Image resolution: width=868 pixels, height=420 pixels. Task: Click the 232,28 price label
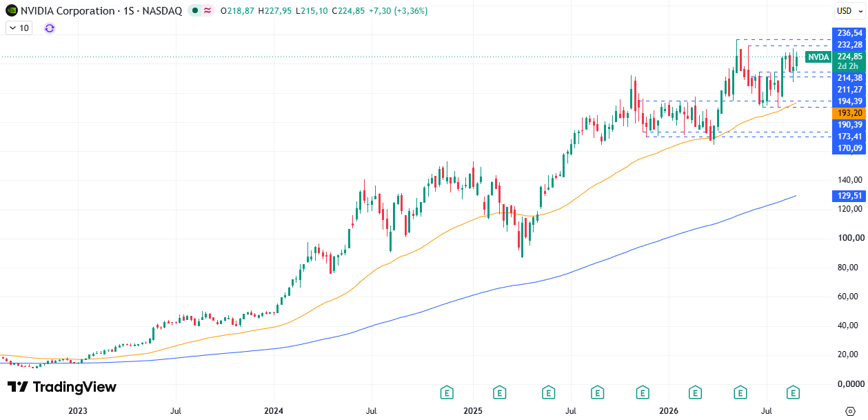coord(849,44)
